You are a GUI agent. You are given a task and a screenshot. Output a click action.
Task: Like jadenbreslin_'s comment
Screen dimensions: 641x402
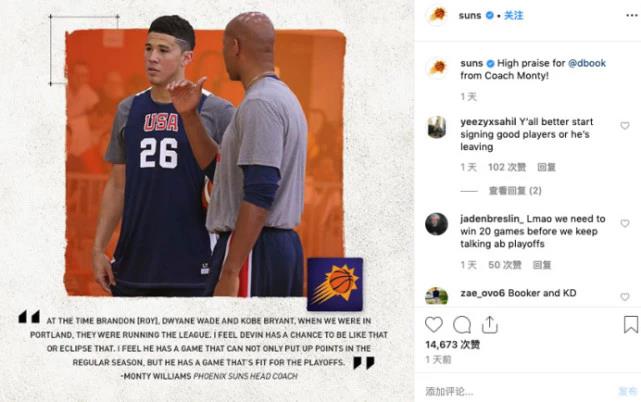coord(625,223)
